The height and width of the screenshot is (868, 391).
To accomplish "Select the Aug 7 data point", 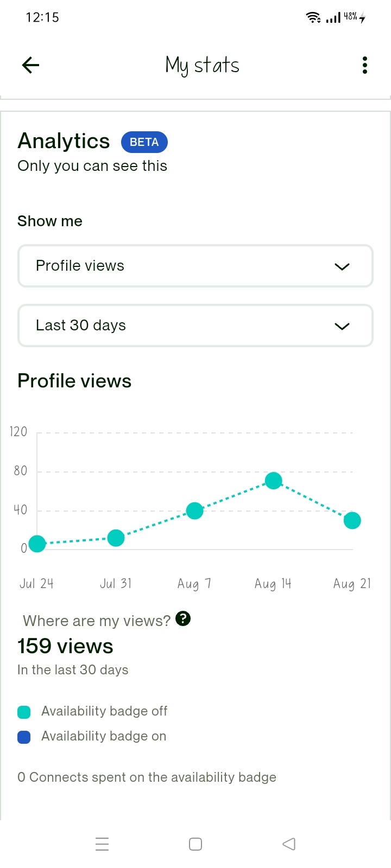I will coord(195,510).
